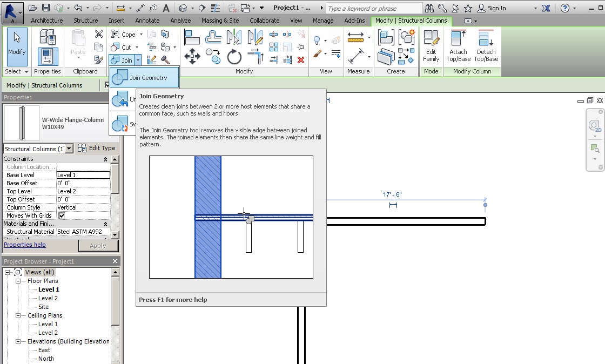This screenshot has height=364, width=605.
Task: Type in the keyword search box
Action: (373, 8)
